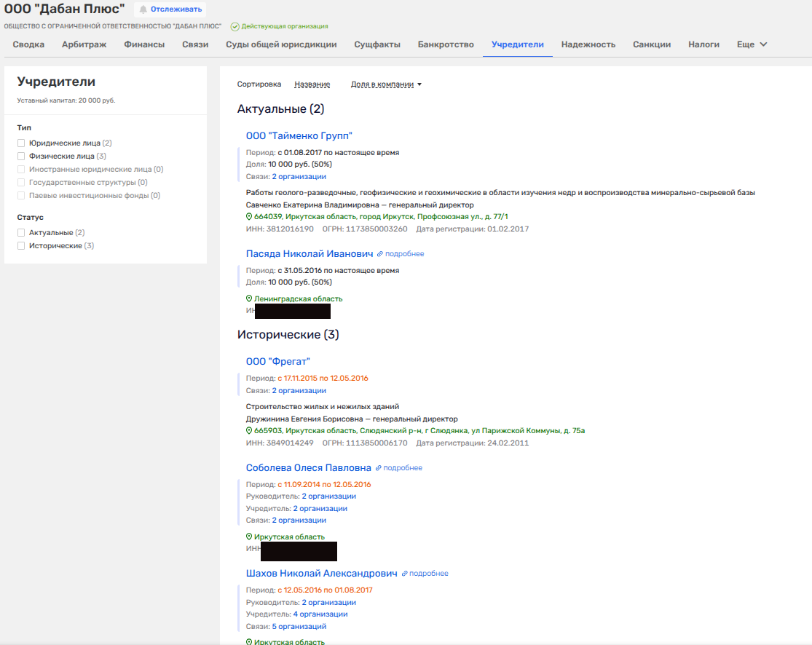Sort founders by Название

(x=312, y=84)
